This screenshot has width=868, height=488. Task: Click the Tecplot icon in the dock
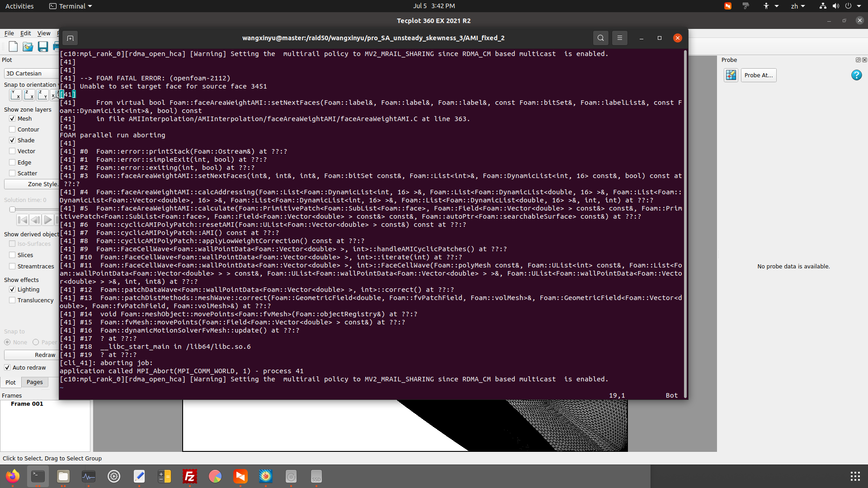coord(266,476)
